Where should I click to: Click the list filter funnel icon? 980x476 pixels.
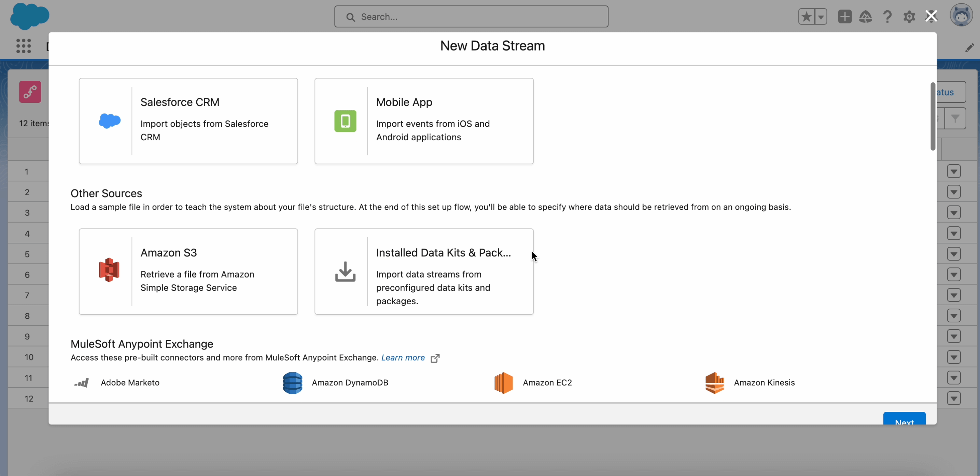click(x=955, y=119)
